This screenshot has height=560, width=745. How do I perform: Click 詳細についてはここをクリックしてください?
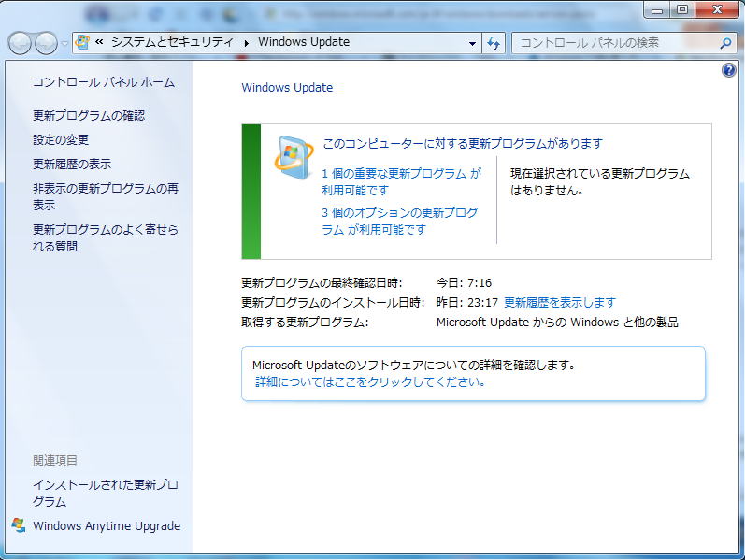(x=370, y=381)
